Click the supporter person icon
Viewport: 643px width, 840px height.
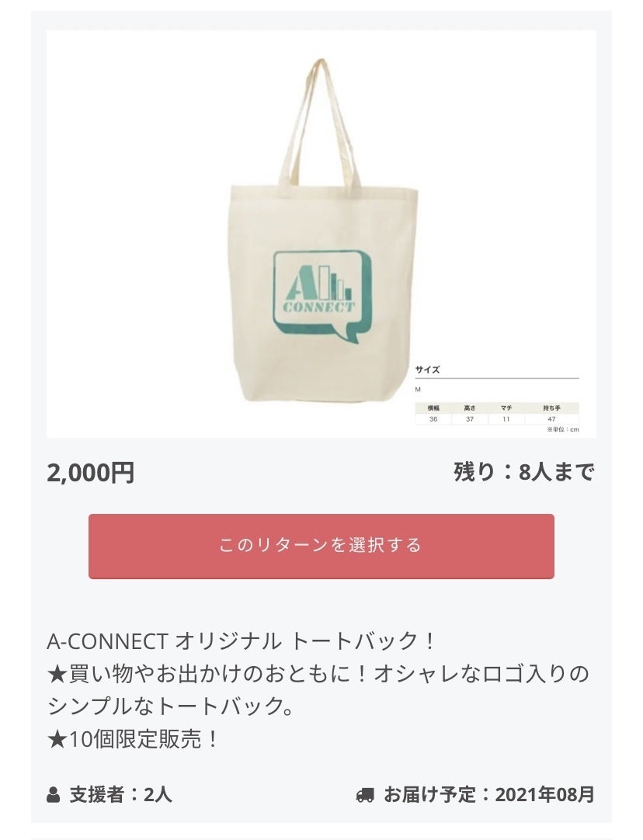[53, 794]
